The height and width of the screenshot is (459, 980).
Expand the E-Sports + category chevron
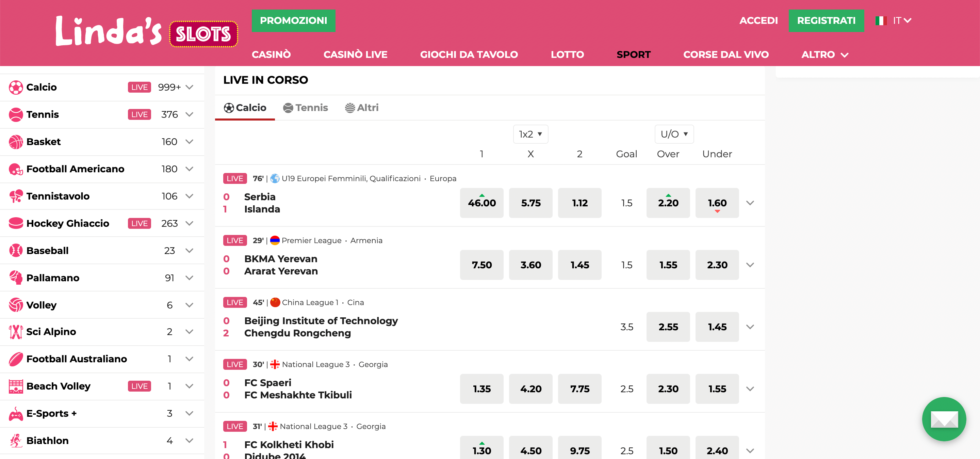(x=190, y=414)
